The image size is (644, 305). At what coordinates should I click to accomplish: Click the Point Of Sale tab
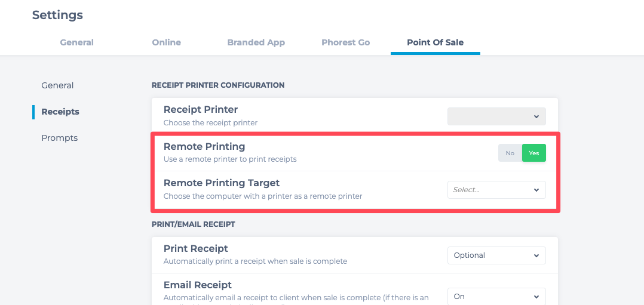435,42
